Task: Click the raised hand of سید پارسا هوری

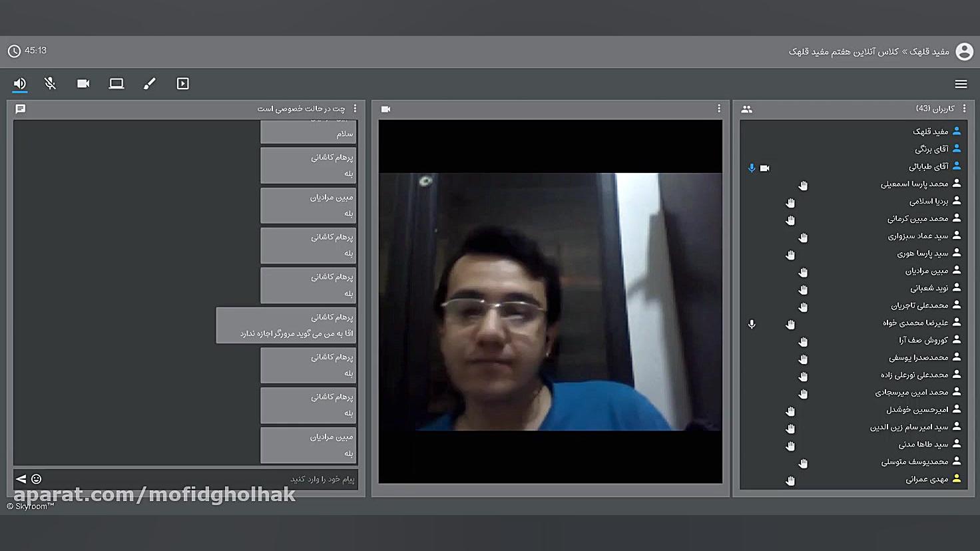Action: coord(790,255)
